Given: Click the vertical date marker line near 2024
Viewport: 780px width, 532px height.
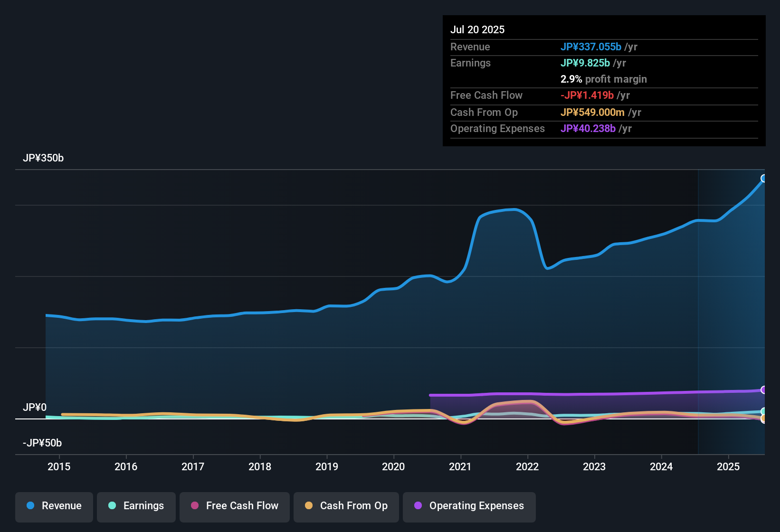Looking at the screenshot, I should pos(698,309).
